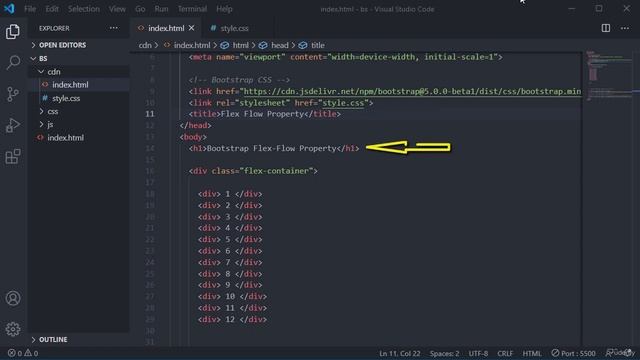
Task: Follow the style.css href link in code
Action: (343, 103)
